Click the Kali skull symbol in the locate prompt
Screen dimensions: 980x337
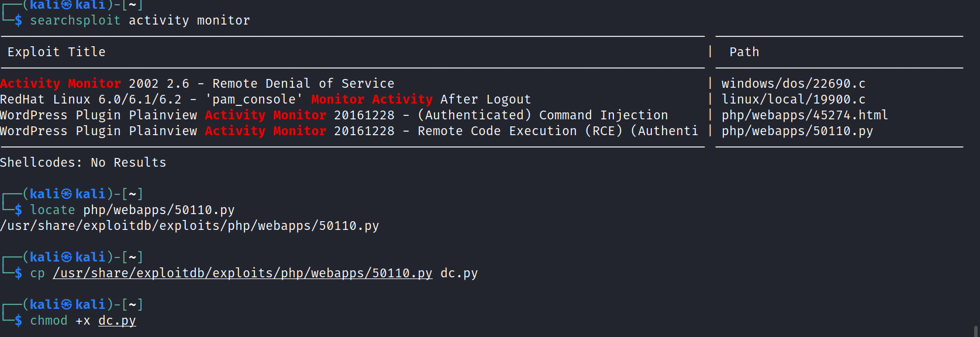pyautogui.click(x=67, y=194)
